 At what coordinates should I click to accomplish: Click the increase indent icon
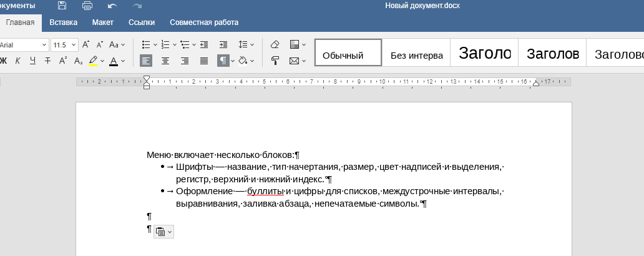(223, 44)
